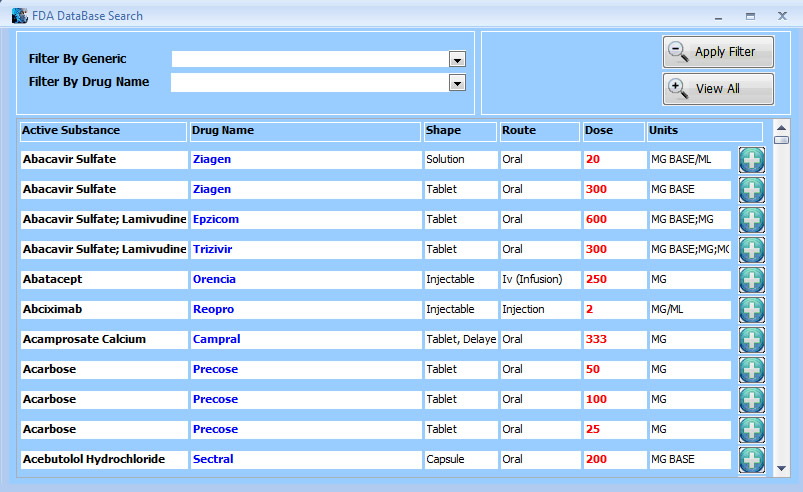Screen dimensions: 803x492
Task: Click the Injection route cell
Action: (540, 309)
